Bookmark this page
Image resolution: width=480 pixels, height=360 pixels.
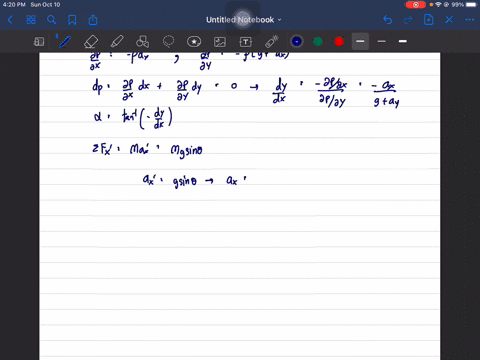coord(72,20)
